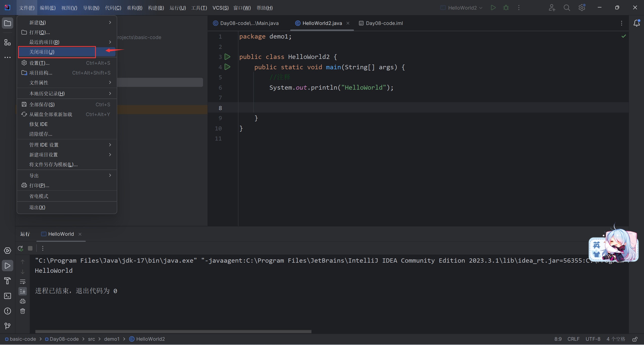Click the Debug bug icon in top toolbar
The height and width of the screenshot is (345, 644).
(x=506, y=8)
